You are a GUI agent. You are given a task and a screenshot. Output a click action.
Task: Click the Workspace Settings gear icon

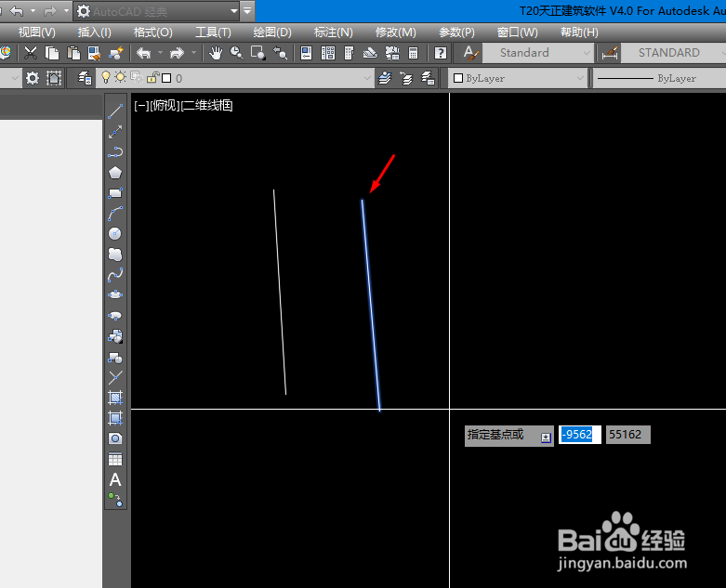(33, 78)
